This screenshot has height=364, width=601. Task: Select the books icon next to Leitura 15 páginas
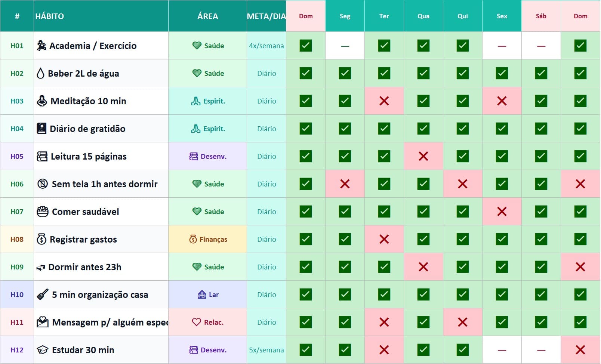[42, 156]
